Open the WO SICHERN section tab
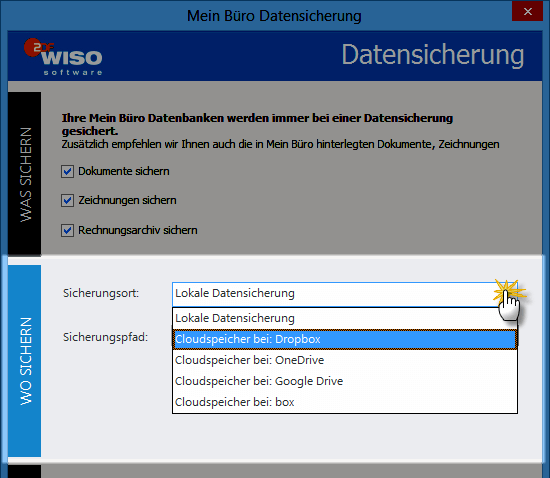The height and width of the screenshot is (478, 550). [x=25, y=361]
